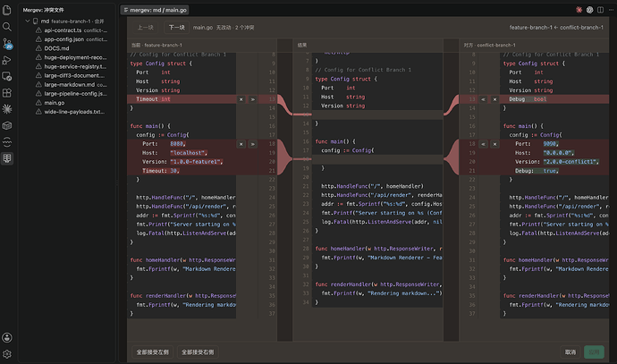Accept left 'Port: 8080' block with arrow
Screen dimensions: 617x364
[253, 144]
